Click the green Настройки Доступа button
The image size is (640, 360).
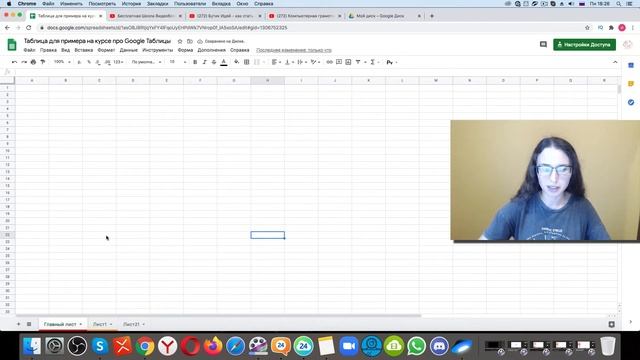coord(584,44)
